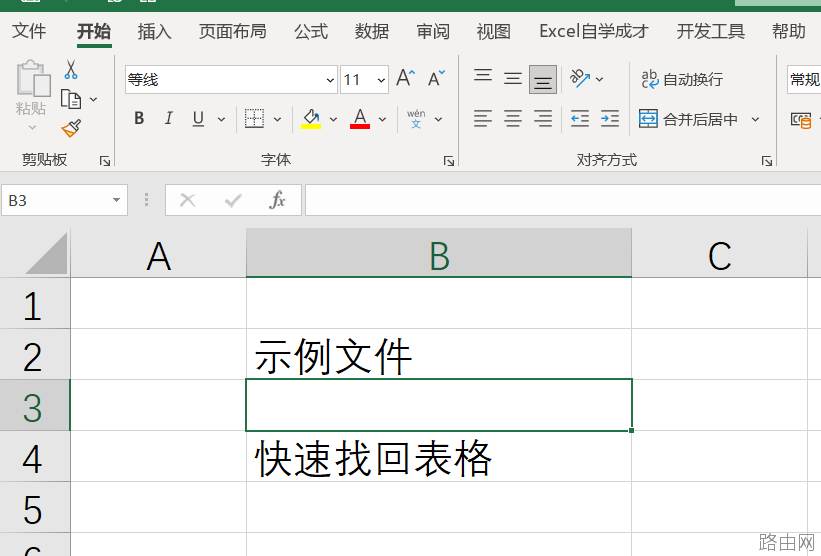
Task: Open the clipboard group dialog launcher
Action: tap(105, 161)
